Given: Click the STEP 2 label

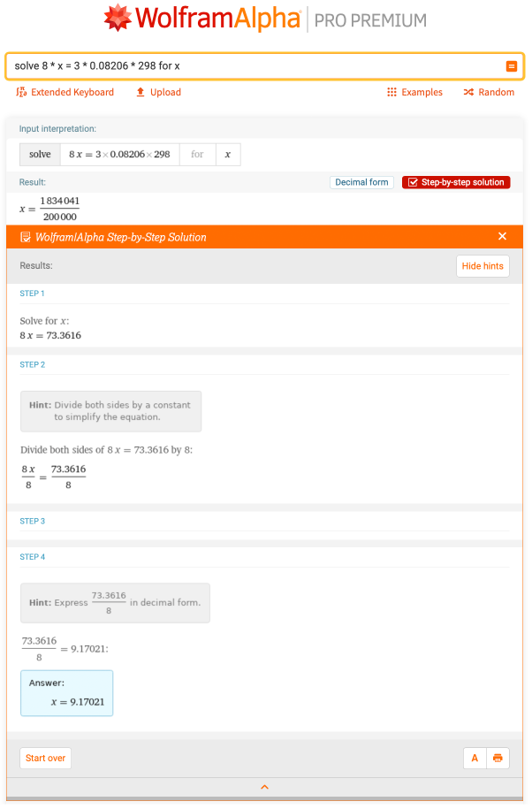Looking at the screenshot, I should [x=33, y=365].
